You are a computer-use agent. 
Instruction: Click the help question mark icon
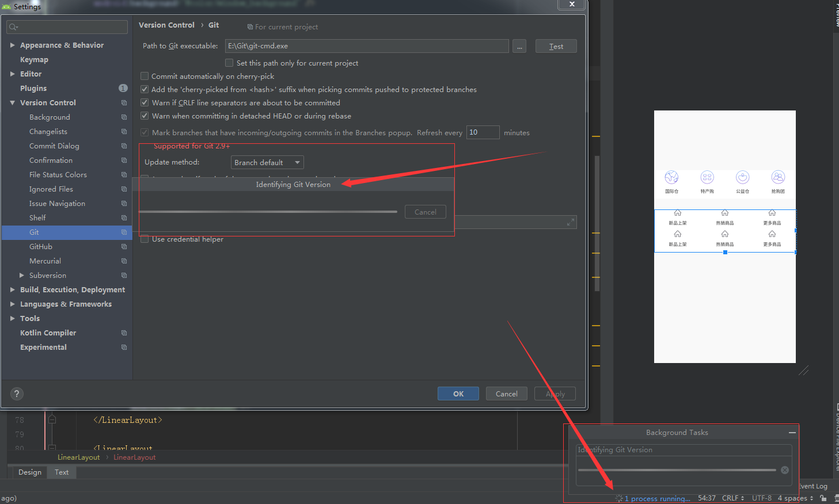pyautogui.click(x=17, y=394)
